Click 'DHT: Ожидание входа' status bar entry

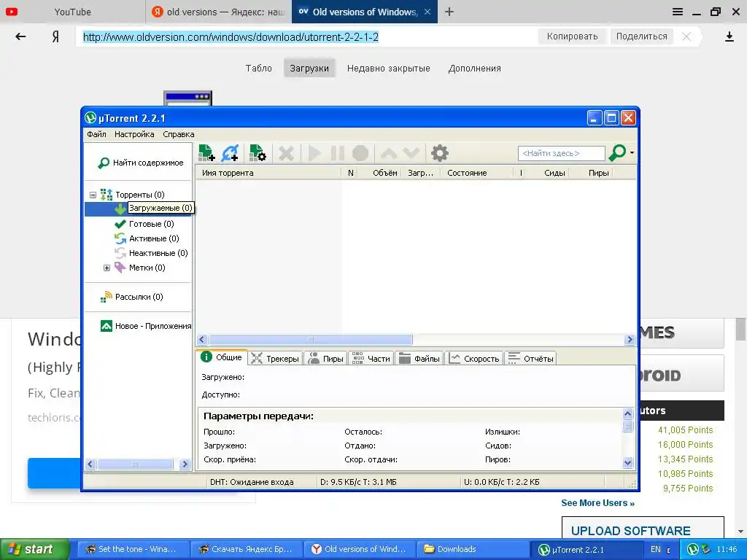252,482
